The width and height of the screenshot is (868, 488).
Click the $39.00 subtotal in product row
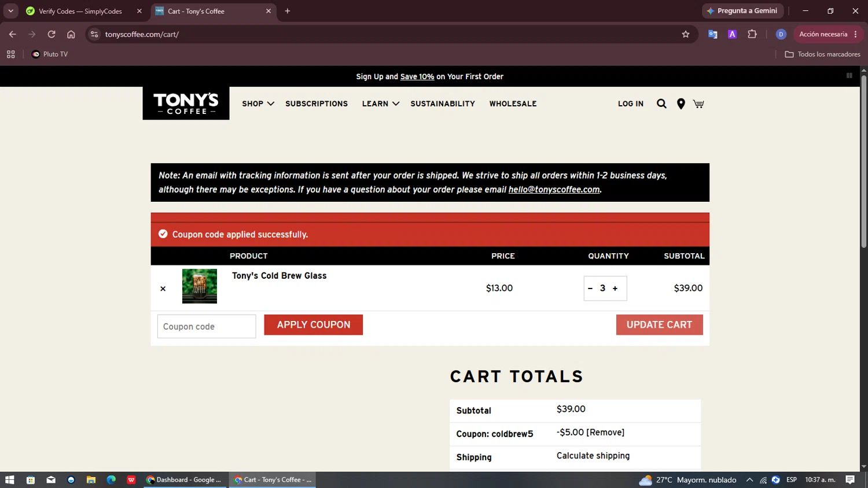coord(688,288)
